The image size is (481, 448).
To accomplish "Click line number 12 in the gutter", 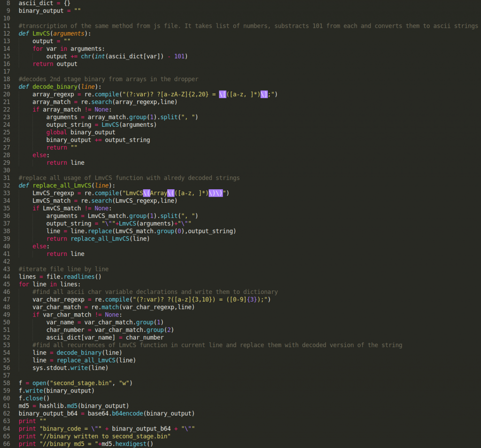I will [7, 33].
